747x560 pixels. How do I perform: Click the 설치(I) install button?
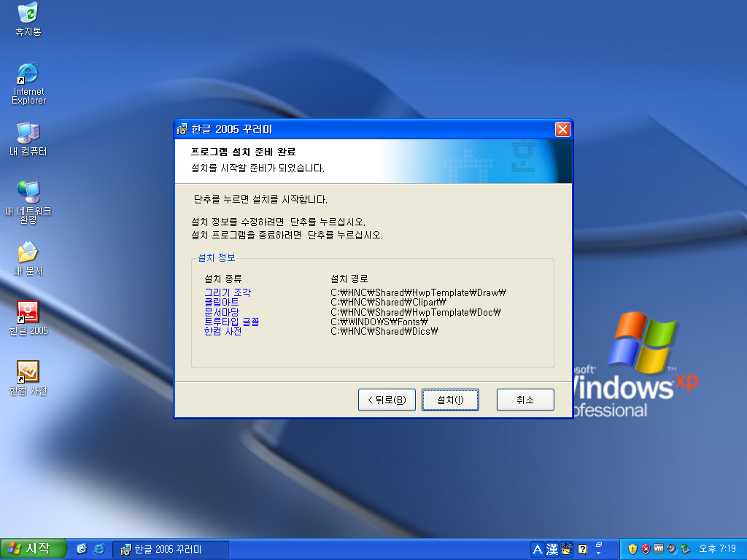pos(450,400)
